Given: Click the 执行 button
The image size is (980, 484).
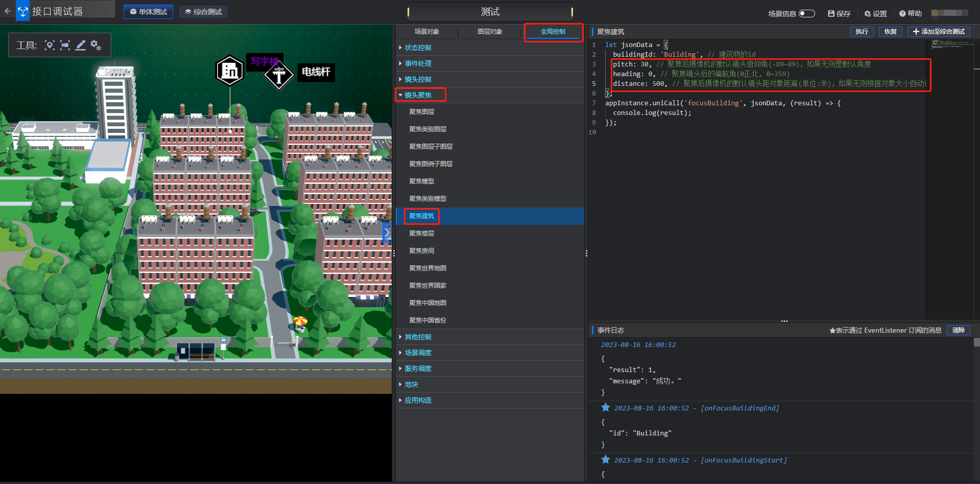Looking at the screenshot, I should tap(862, 32).
